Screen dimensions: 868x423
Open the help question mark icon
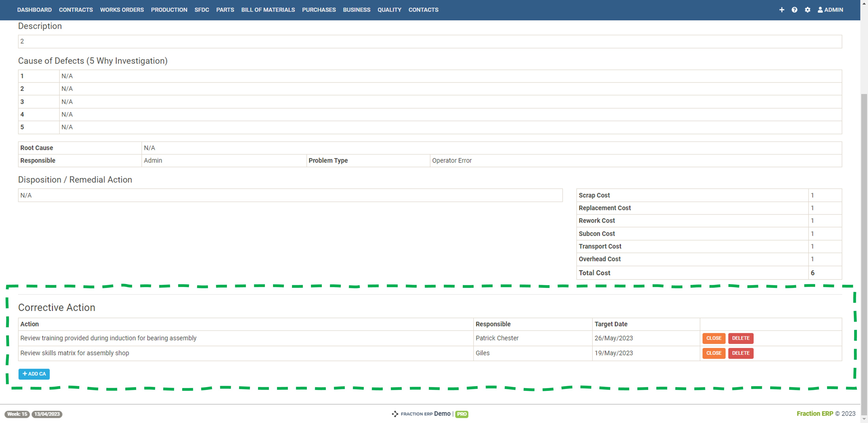tap(794, 10)
